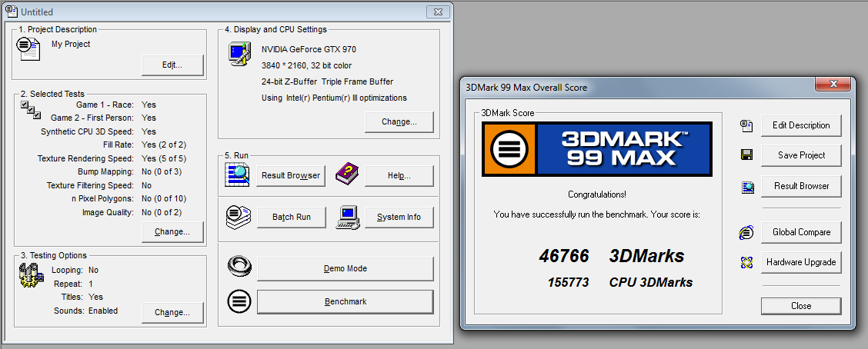Click the Project Description document icon

pyautogui.click(x=28, y=48)
